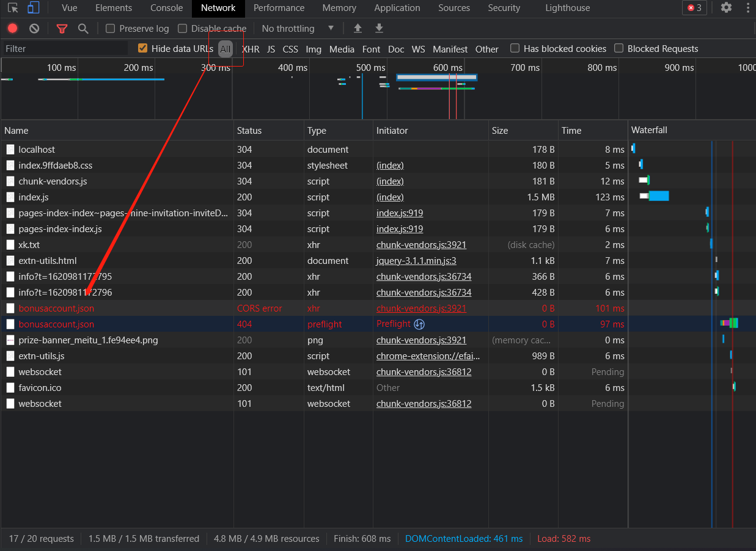This screenshot has height=551, width=756.
Task: Click the red error count badge showing 3
Action: (694, 8)
